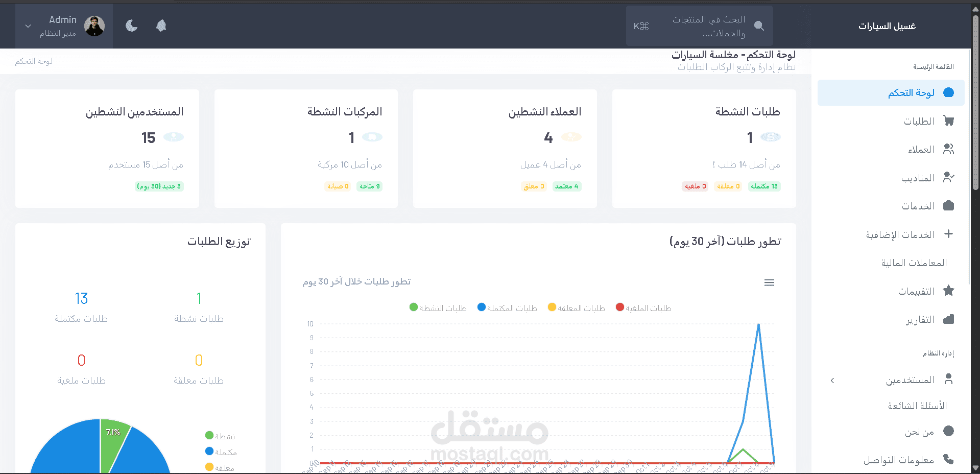Click the plus icon for extra services

[948, 234]
